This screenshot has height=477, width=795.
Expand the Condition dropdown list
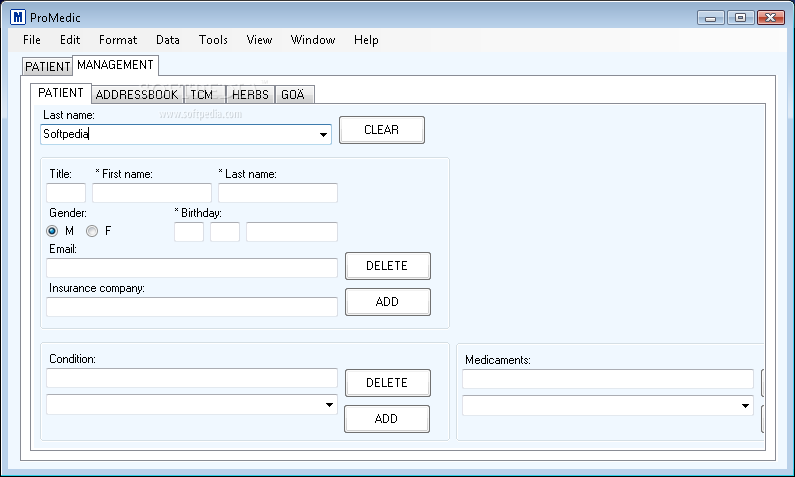[329, 405]
